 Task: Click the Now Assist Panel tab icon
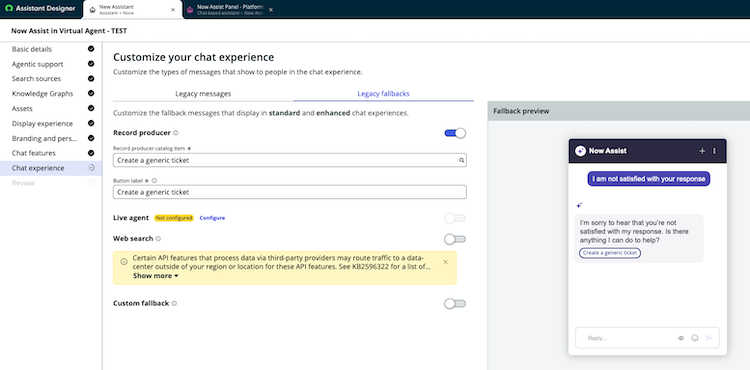pos(190,10)
